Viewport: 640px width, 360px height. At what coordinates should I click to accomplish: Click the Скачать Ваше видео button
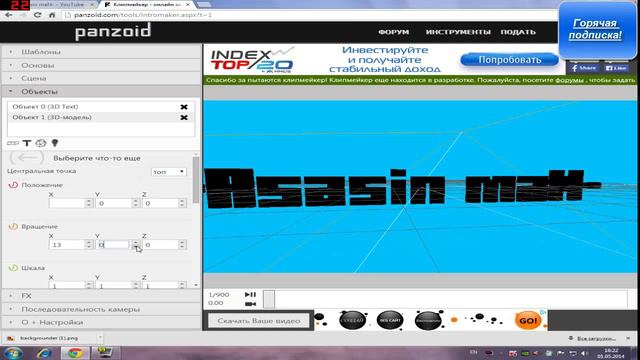tap(259, 321)
